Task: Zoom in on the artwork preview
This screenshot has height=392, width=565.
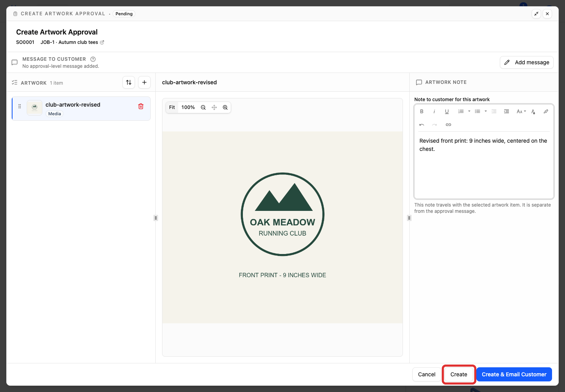Action: 225,107
